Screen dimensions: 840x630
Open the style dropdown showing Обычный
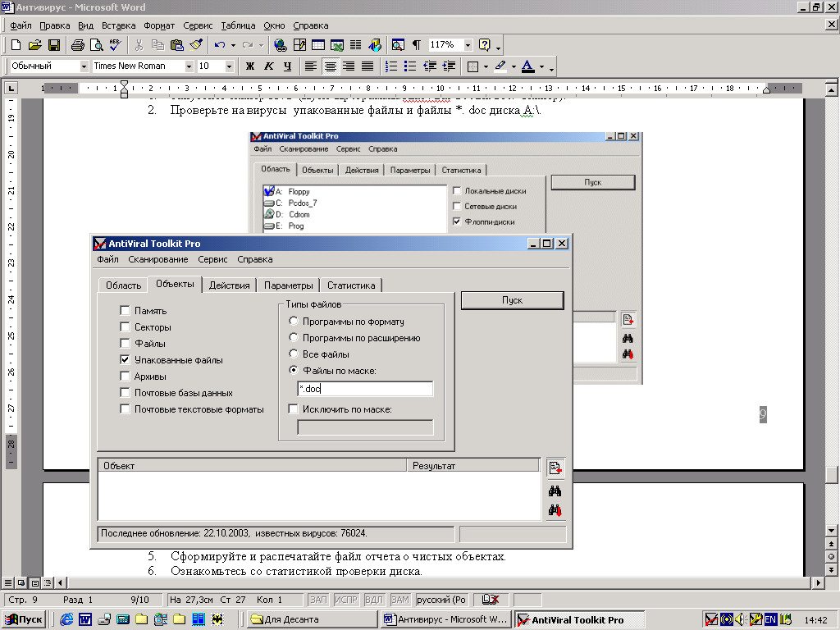84,66
